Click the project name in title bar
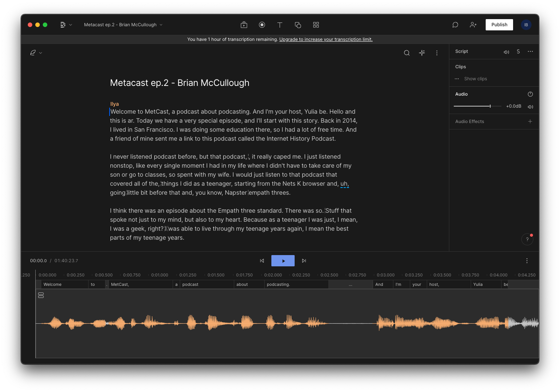Screen dimensions: 560x392 pos(120,25)
